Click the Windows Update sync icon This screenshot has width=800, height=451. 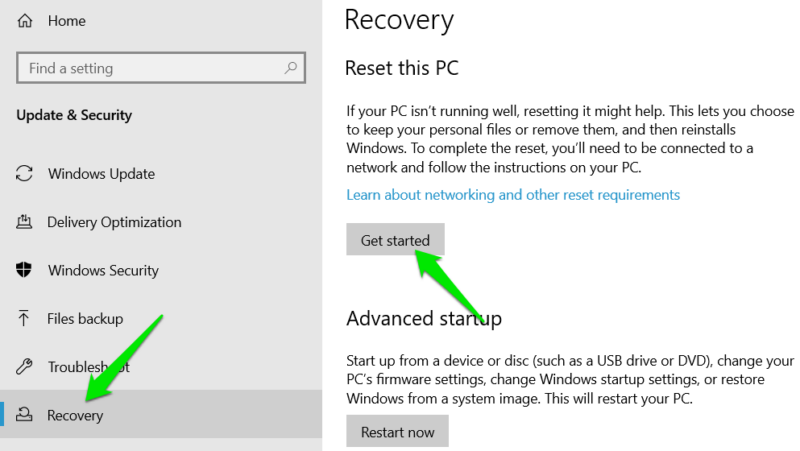tap(25, 174)
